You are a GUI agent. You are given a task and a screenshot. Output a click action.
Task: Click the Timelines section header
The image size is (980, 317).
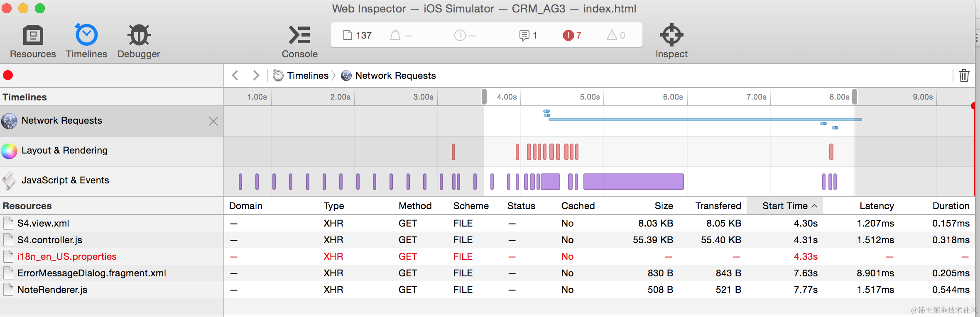(x=24, y=97)
